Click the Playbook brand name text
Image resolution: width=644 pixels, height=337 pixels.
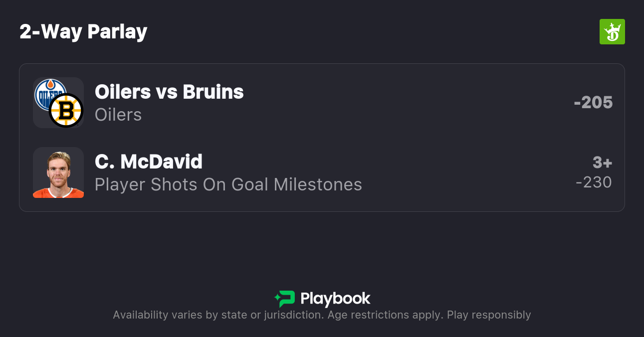click(335, 299)
